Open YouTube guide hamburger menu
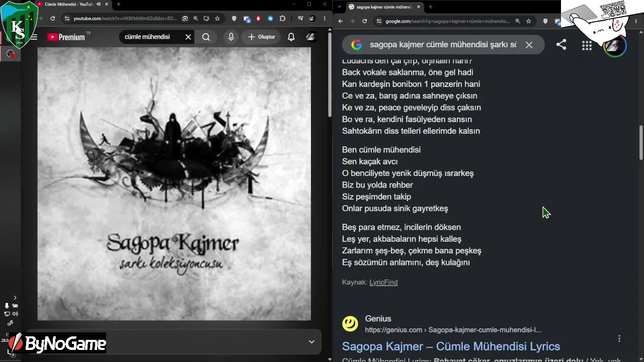This screenshot has height=362, width=644. point(34,37)
